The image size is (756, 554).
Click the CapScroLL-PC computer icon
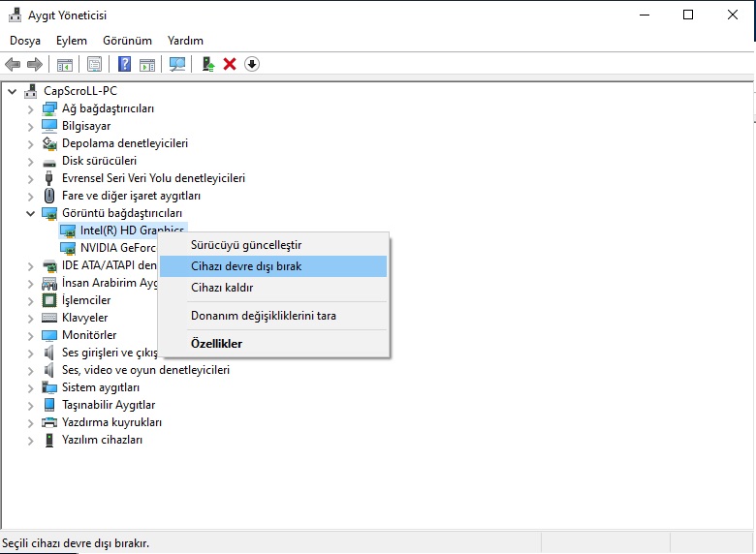click(x=30, y=91)
